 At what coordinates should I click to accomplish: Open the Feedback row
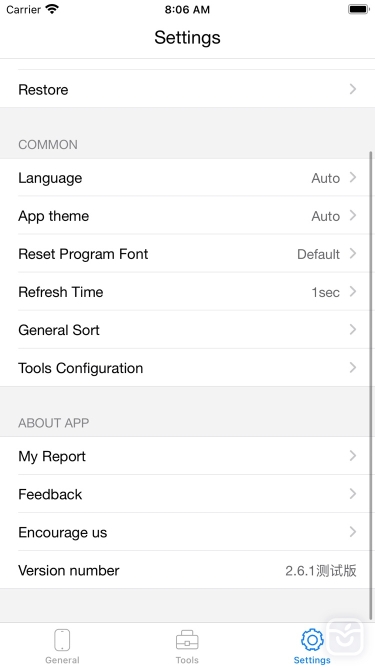click(x=188, y=494)
